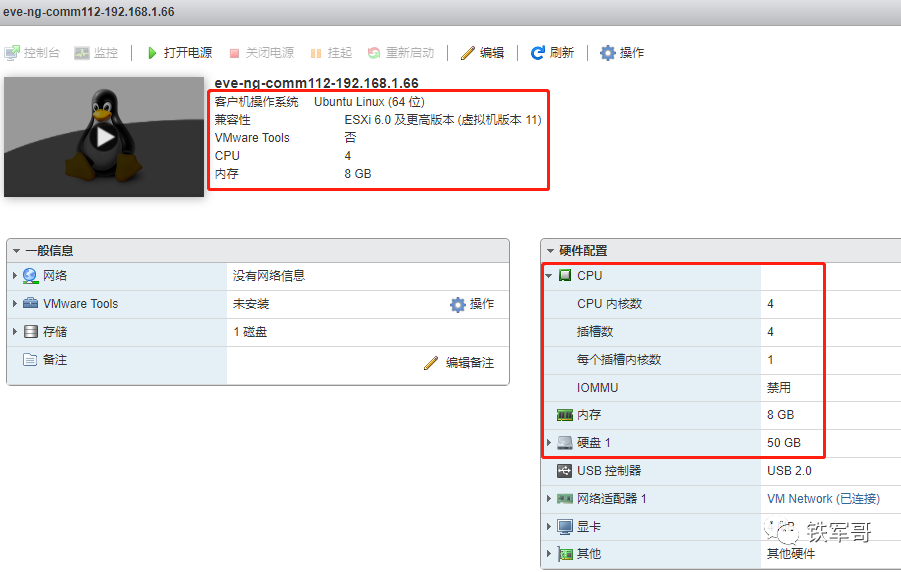Click the 网络适配器 1 card icon
The image size is (901, 572).
(565, 498)
